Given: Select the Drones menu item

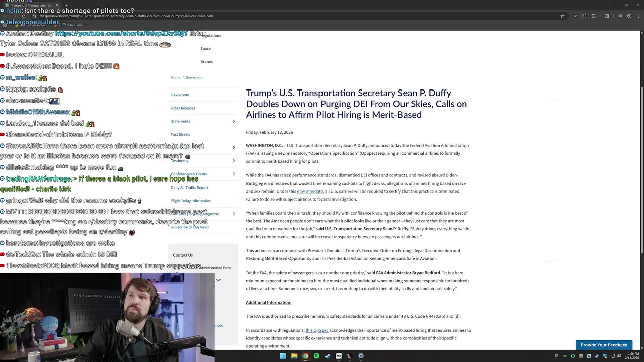Looking at the screenshot, I should pyautogui.click(x=207, y=62).
